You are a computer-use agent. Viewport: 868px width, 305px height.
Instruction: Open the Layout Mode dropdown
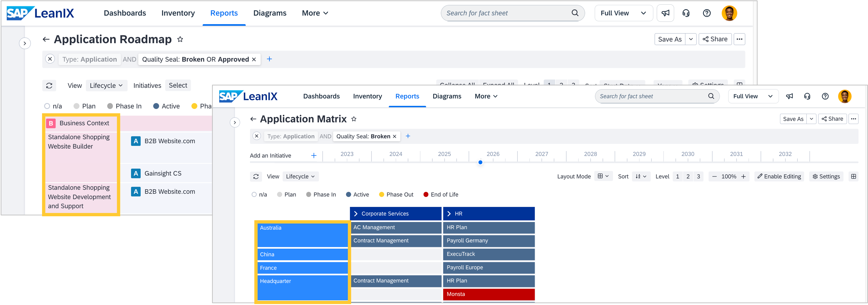[603, 176]
